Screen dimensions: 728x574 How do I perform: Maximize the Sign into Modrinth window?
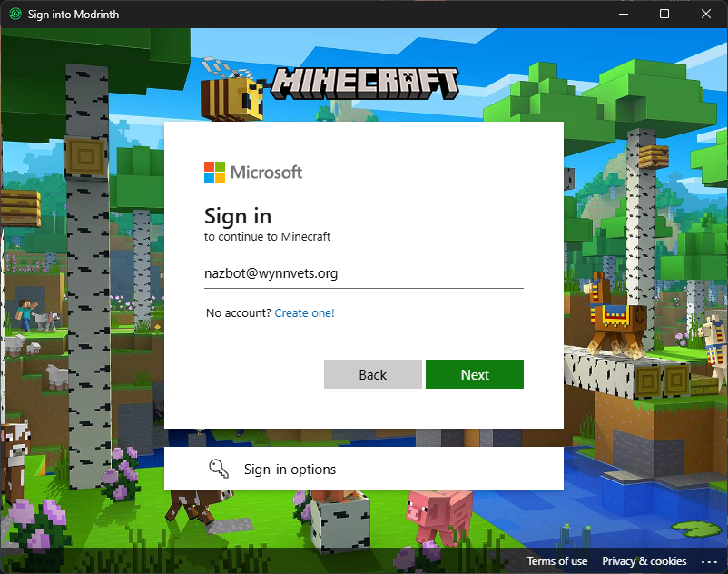(x=664, y=14)
